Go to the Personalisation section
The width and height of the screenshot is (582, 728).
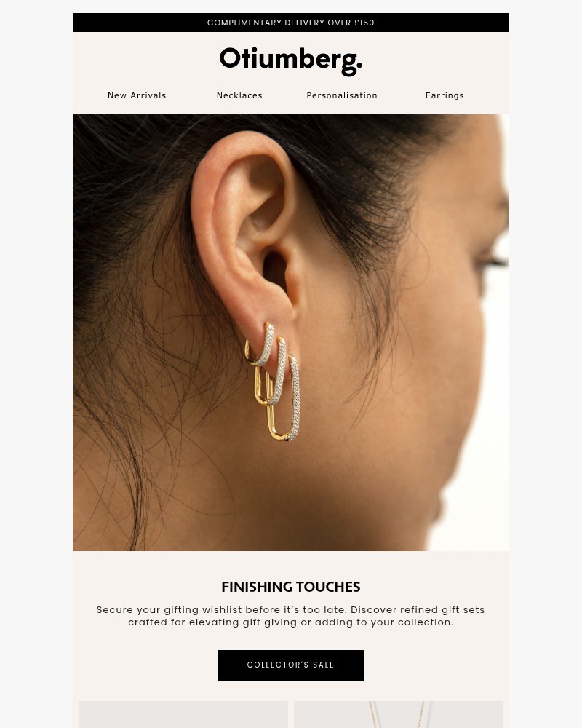click(x=342, y=95)
